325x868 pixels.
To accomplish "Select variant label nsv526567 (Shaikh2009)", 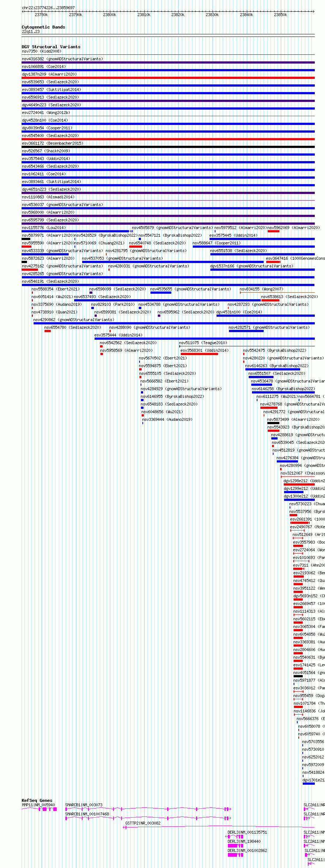I will tap(46, 151).
